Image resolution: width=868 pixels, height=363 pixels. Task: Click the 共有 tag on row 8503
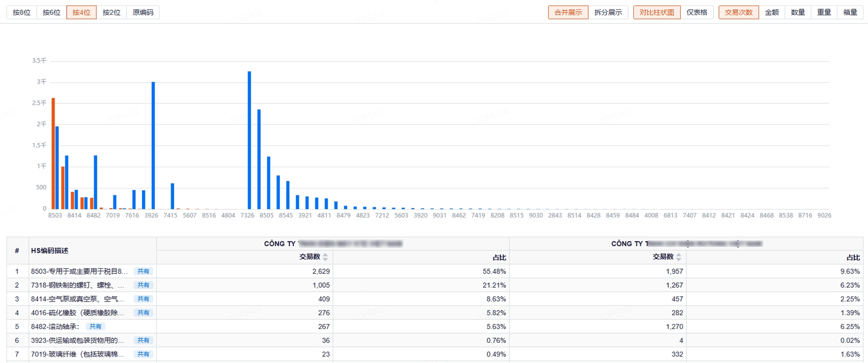pyautogui.click(x=143, y=272)
